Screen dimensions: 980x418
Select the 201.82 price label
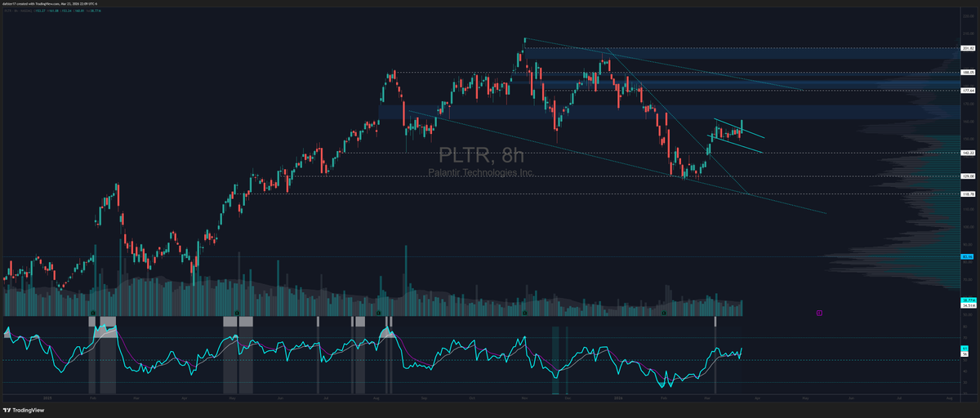pos(968,49)
